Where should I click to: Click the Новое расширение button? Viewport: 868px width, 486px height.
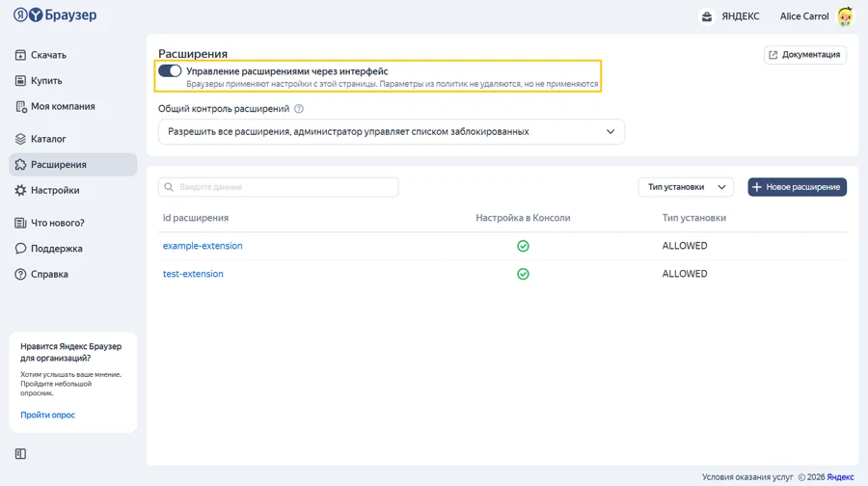(798, 187)
